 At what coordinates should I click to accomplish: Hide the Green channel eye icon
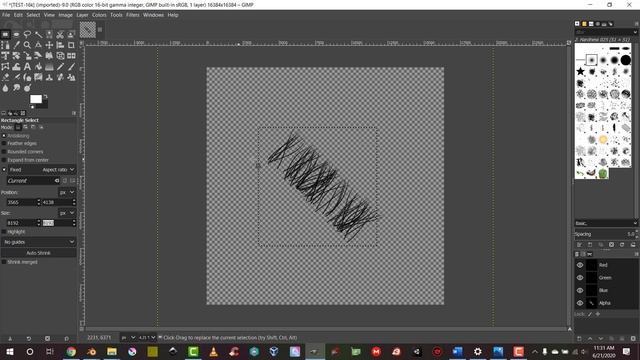580,278
